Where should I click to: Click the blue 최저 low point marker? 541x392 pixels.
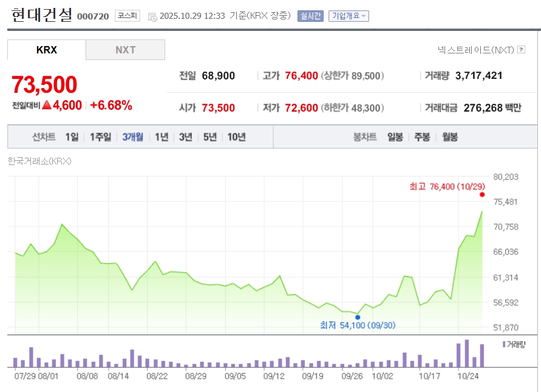[x=358, y=317]
